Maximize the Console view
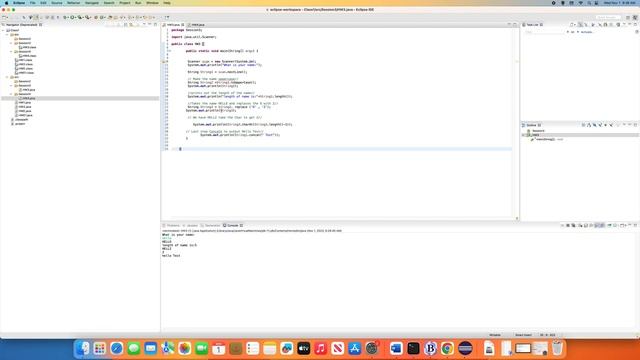Viewport: 640px width, 360px height. click(x=635, y=225)
